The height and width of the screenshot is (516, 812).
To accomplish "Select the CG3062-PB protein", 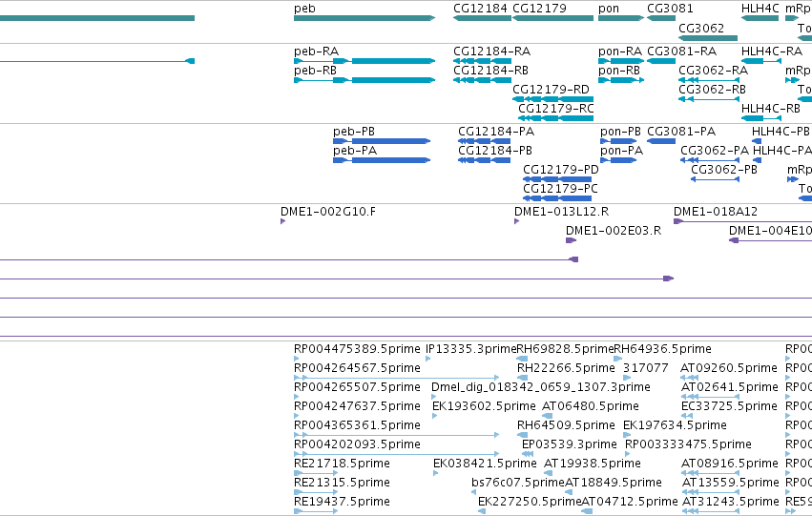I will coord(724,170).
